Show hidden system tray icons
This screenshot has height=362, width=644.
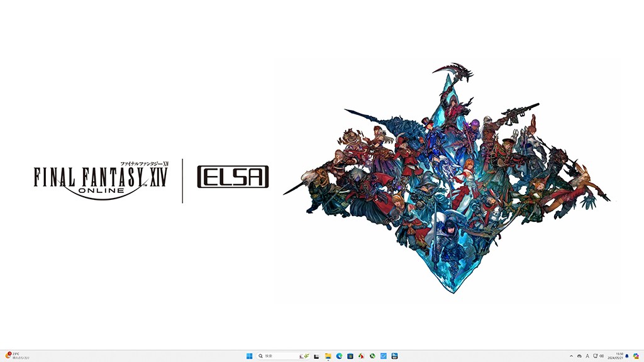tap(571, 356)
